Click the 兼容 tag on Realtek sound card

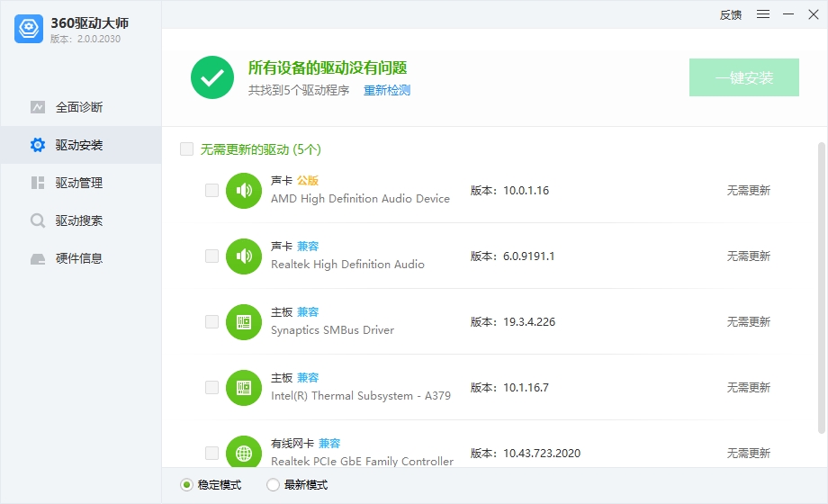coord(308,247)
